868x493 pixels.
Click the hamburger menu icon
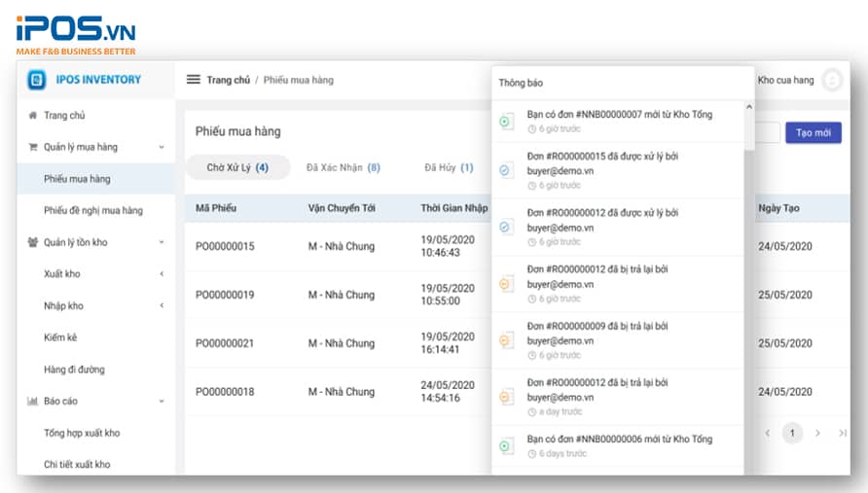click(194, 80)
